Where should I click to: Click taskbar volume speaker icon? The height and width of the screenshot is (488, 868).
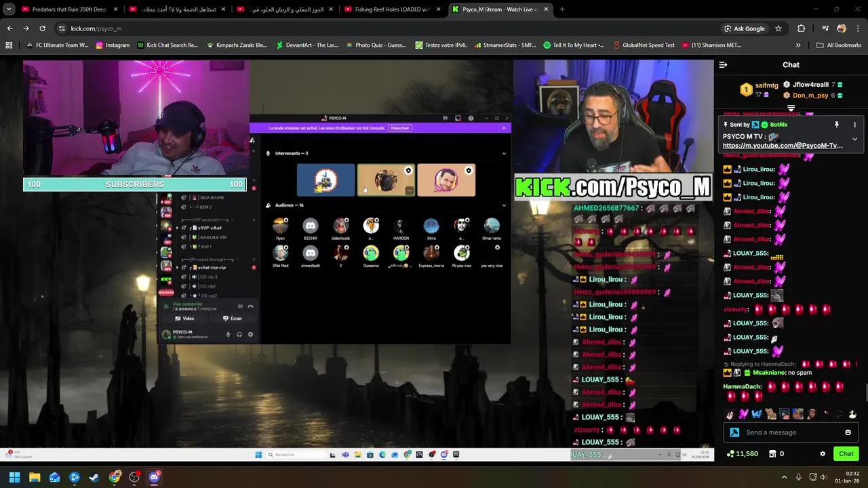[823, 477]
